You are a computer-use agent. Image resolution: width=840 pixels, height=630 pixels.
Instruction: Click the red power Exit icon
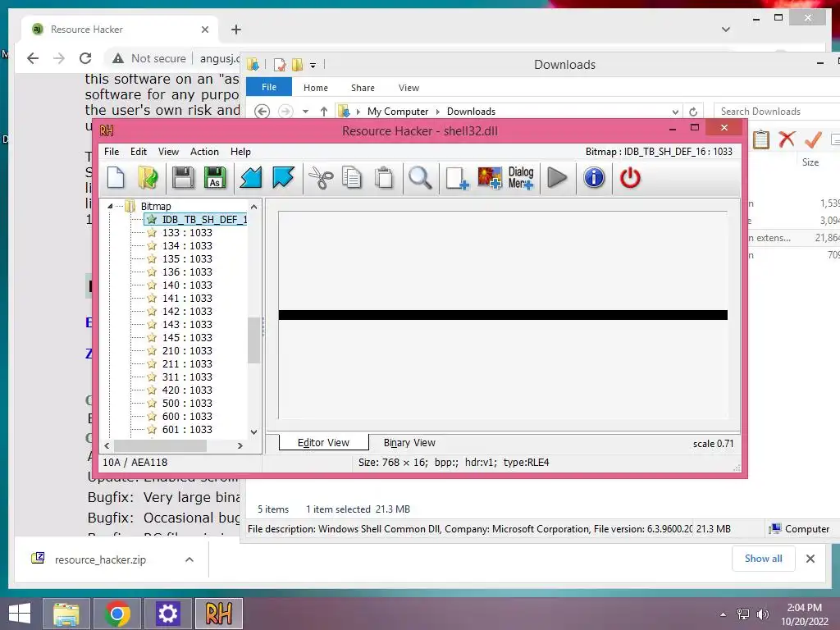(630, 177)
